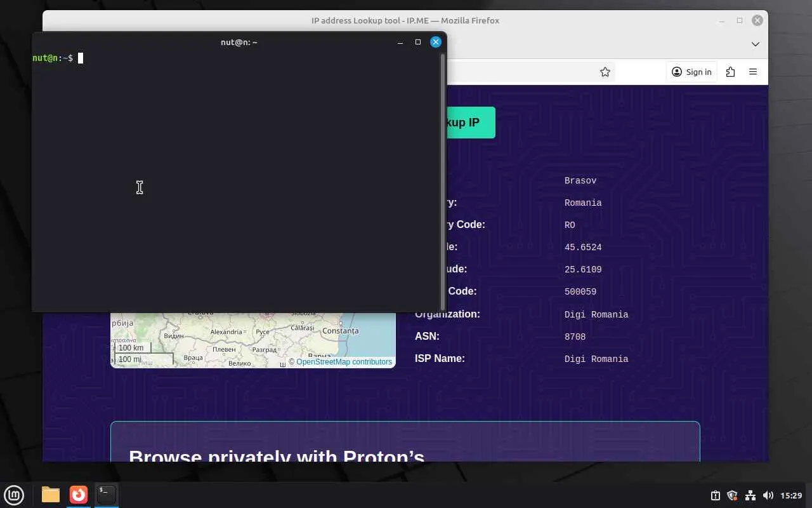Click the Sign in button in Firefox
This screenshot has height=508, width=812.
691,72
